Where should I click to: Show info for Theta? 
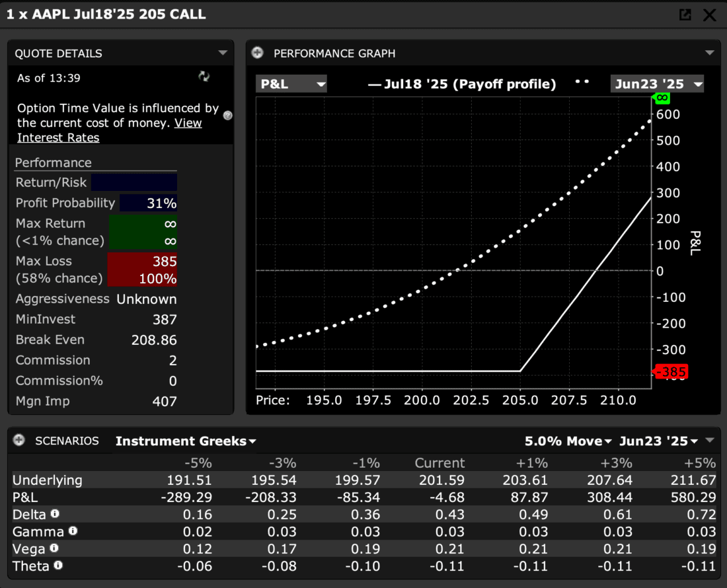pos(58,565)
